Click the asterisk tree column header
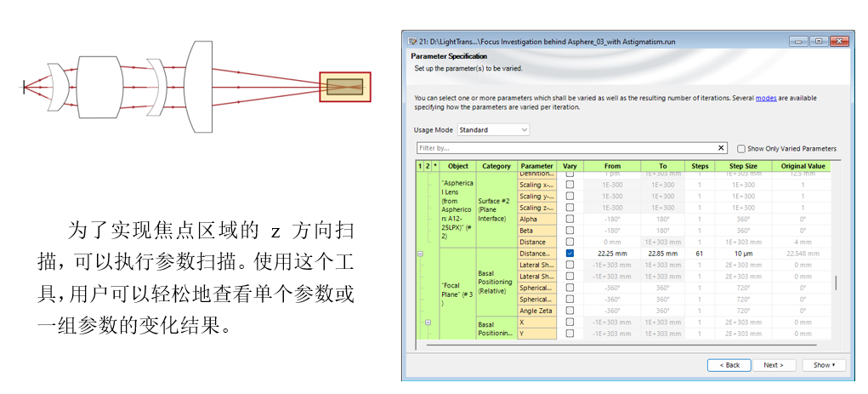Viewport: 868px width, 394px height. [435, 166]
